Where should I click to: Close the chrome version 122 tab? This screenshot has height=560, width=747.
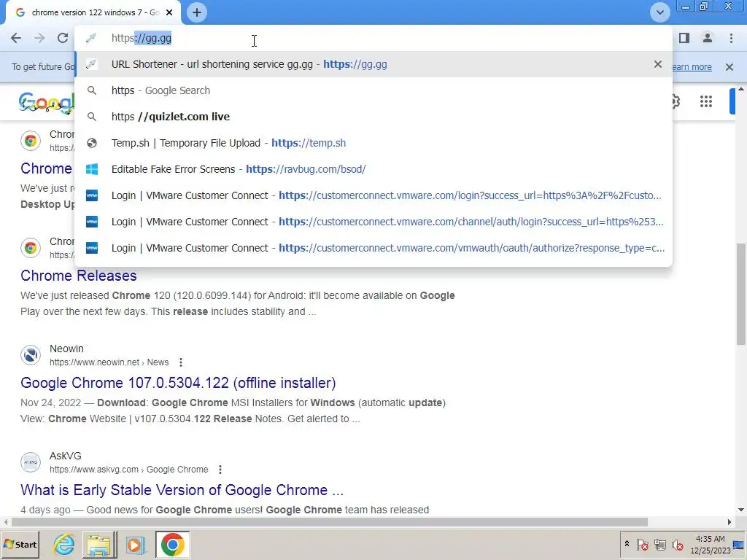[169, 12]
